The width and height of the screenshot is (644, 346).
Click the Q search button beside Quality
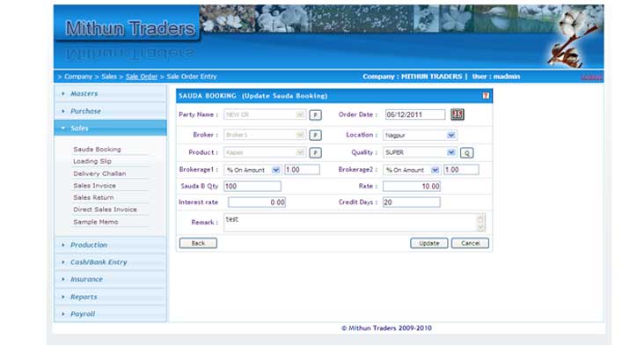pyautogui.click(x=466, y=153)
